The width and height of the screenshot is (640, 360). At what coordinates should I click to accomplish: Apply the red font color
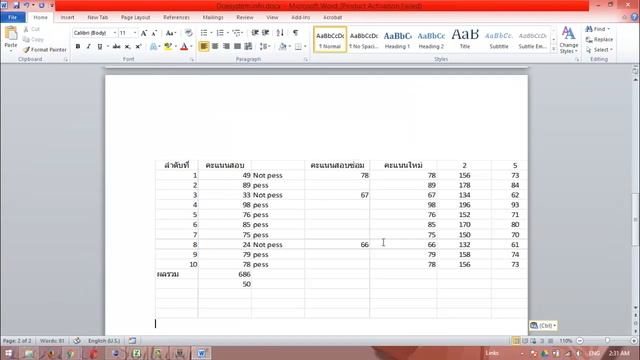click(x=184, y=47)
